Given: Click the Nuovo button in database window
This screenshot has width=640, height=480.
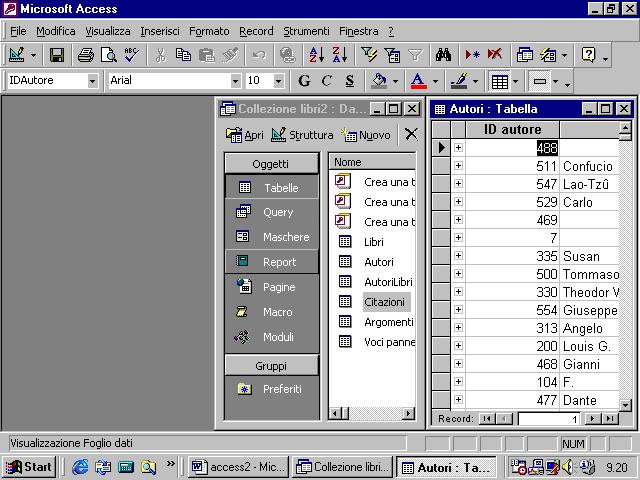Looking at the screenshot, I should (366, 135).
